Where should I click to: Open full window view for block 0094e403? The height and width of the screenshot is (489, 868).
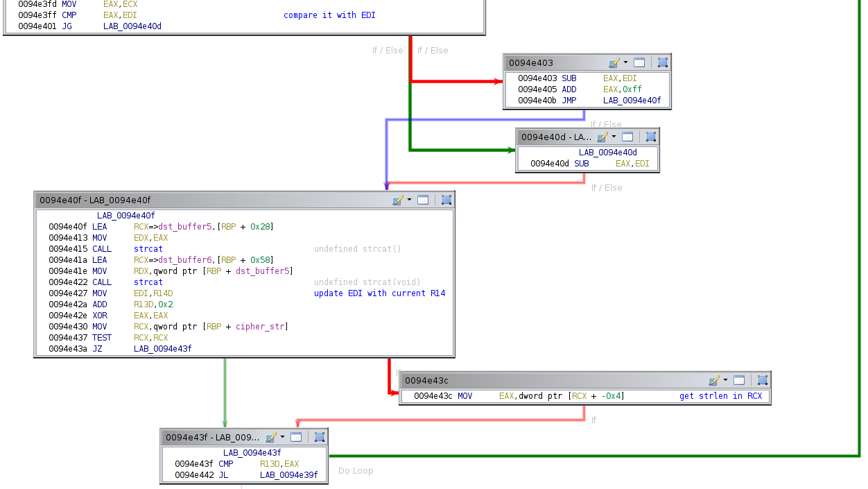click(x=639, y=62)
